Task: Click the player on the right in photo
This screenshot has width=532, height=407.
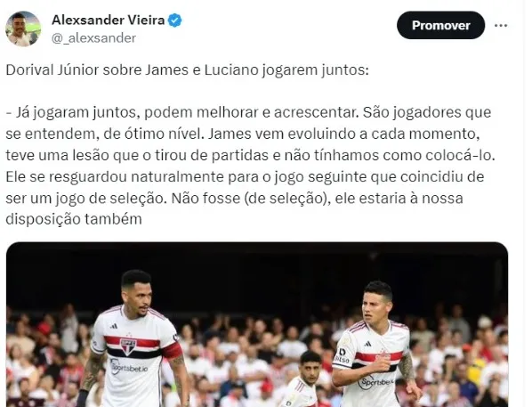Action: click(375, 345)
